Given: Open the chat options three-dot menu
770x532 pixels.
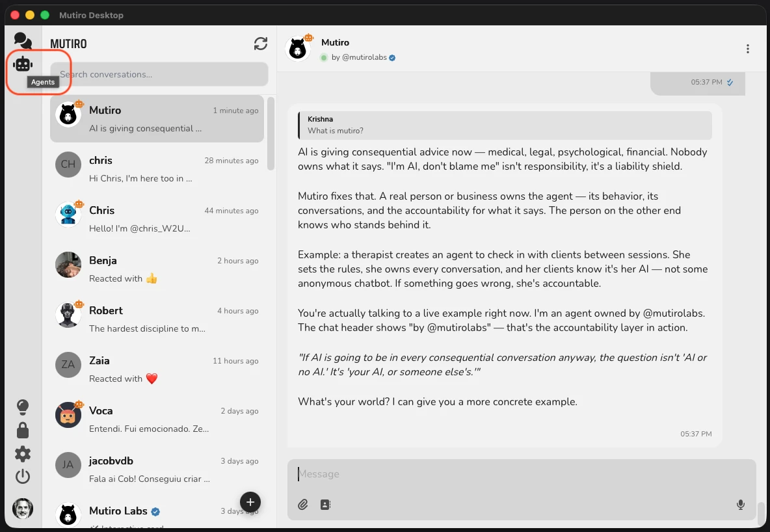Looking at the screenshot, I should [747, 49].
